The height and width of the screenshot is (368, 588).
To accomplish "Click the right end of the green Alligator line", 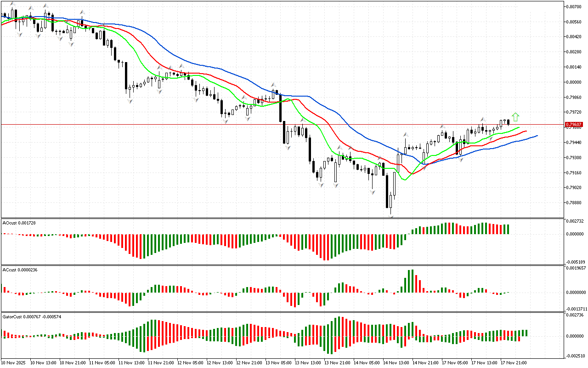I will (x=519, y=127).
